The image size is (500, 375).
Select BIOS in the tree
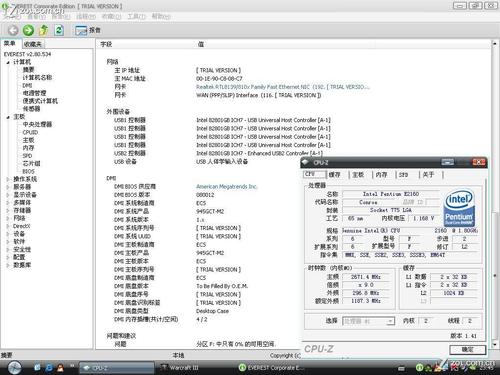coord(28,171)
